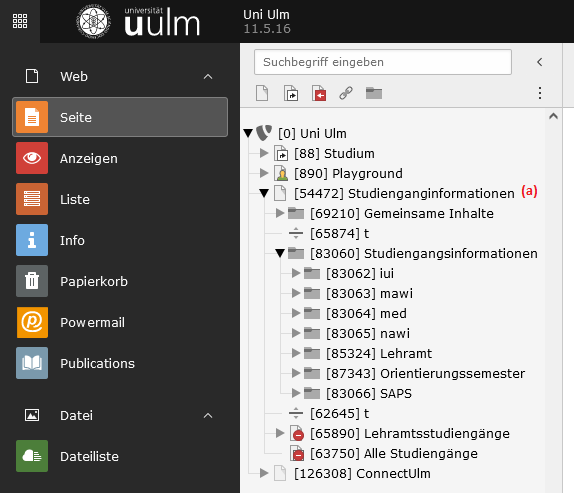Open the three-dot page tree options menu
Screen dimensions: 574x493
(x=540, y=93)
